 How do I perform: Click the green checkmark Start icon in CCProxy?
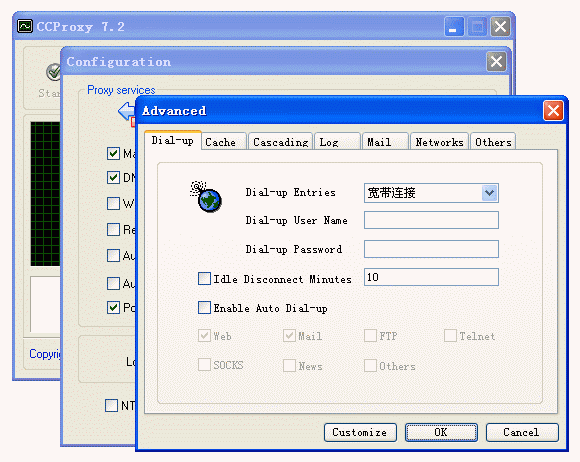[x=54, y=72]
